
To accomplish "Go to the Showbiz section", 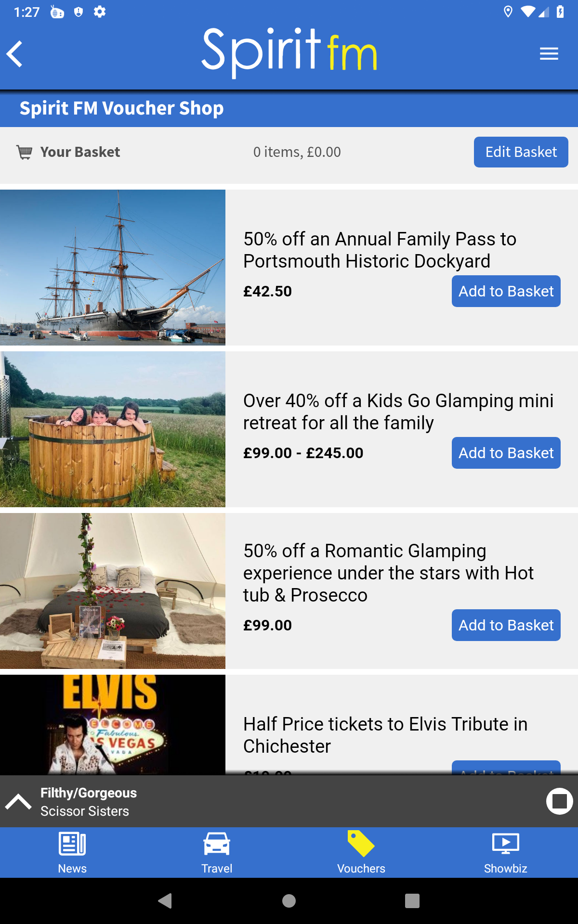I will pyautogui.click(x=505, y=852).
